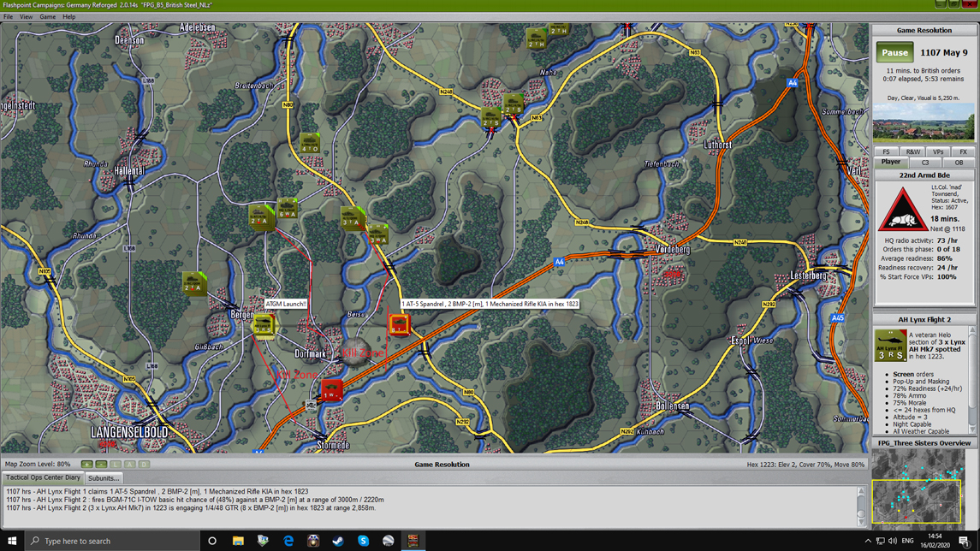Open Skype from the taskbar
Screen dimensions: 980x551
pyautogui.click(x=363, y=541)
